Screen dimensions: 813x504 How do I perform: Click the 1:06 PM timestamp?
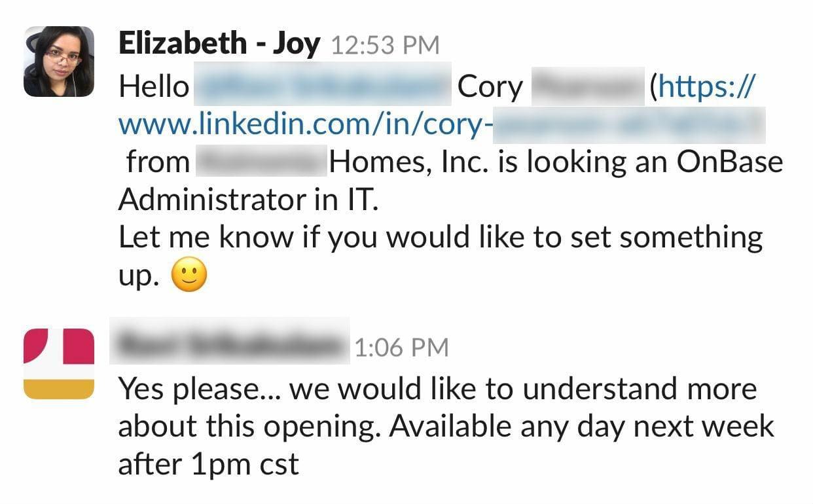click(401, 348)
